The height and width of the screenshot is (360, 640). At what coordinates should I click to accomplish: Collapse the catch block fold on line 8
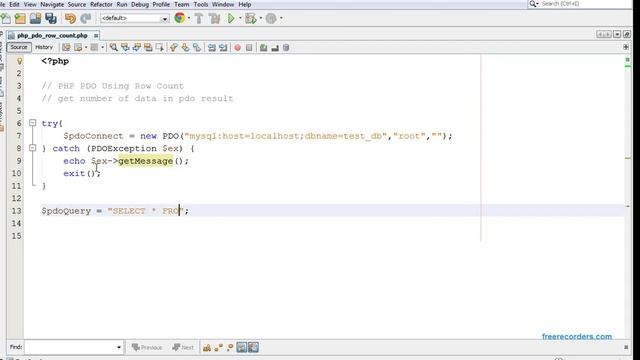coord(33,148)
